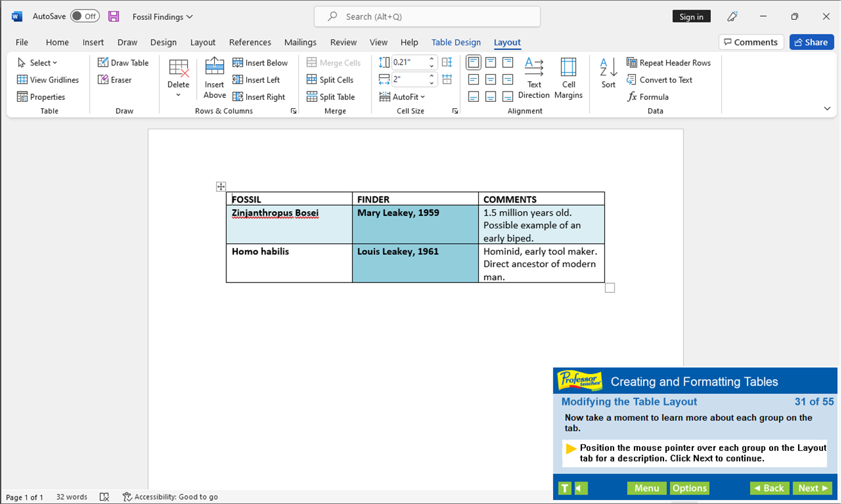Select the Eraser tool

click(x=113, y=79)
